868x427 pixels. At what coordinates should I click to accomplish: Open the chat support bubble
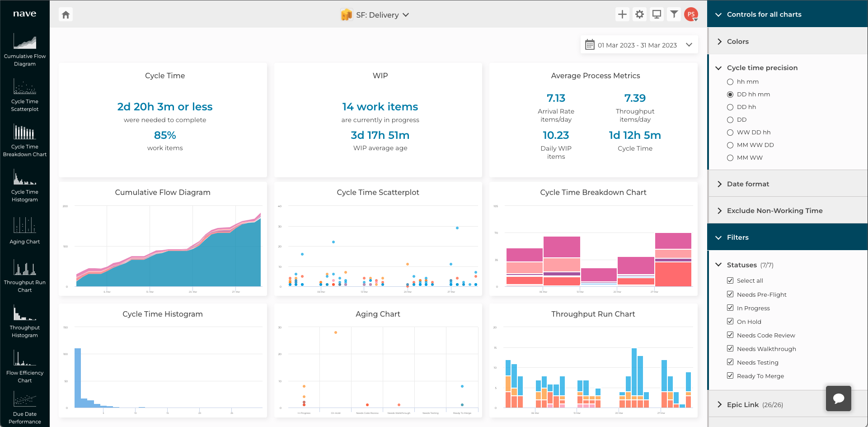[838, 398]
